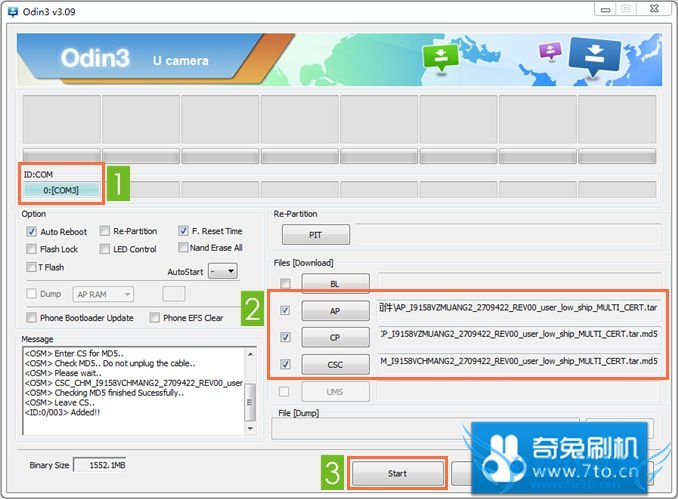Click the 'Please wait..' log line
Viewport: 678px width, 499px height.
[63, 373]
